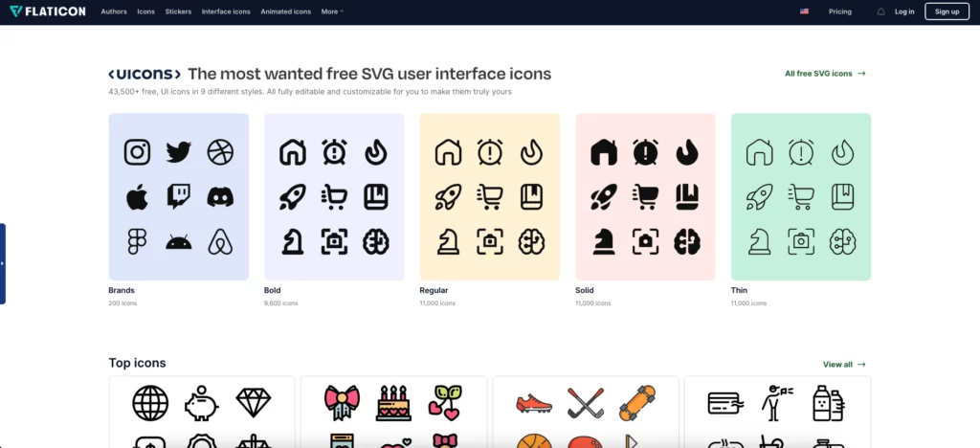Open the Stickers menu item

tap(178, 11)
